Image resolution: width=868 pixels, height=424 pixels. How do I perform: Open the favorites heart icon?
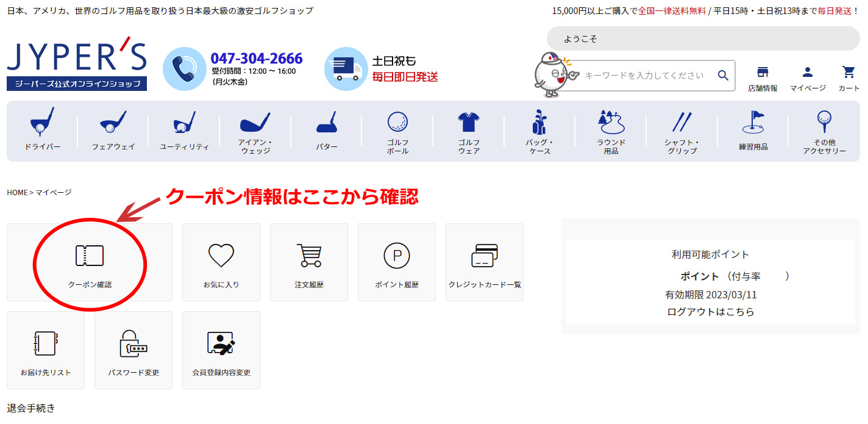click(221, 256)
